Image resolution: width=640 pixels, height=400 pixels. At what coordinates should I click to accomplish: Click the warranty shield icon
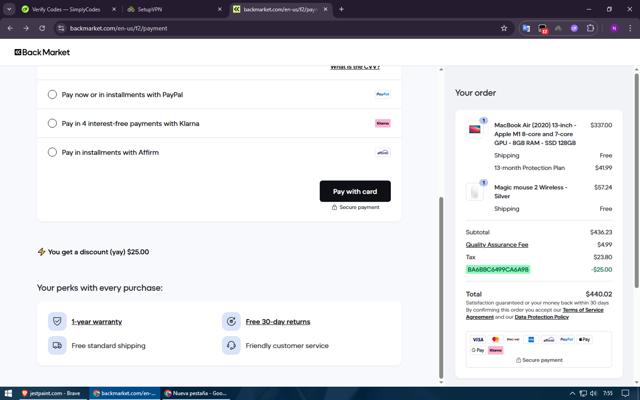click(57, 322)
